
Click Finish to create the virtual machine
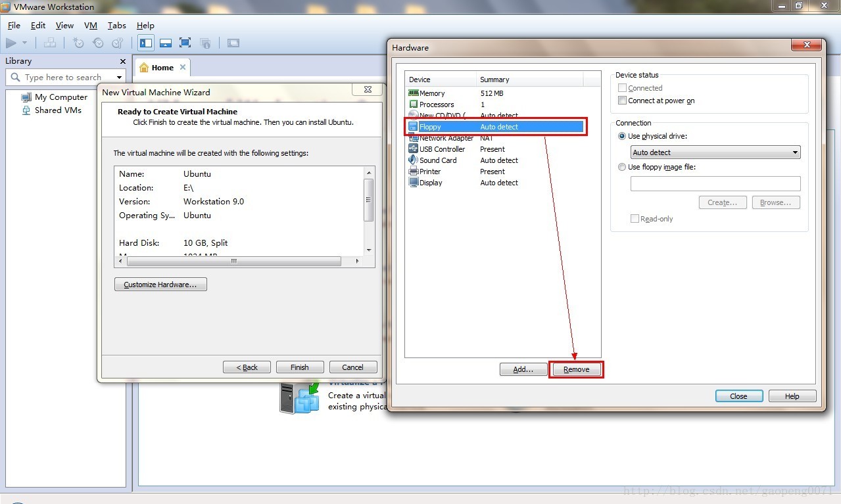pyautogui.click(x=300, y=367)
